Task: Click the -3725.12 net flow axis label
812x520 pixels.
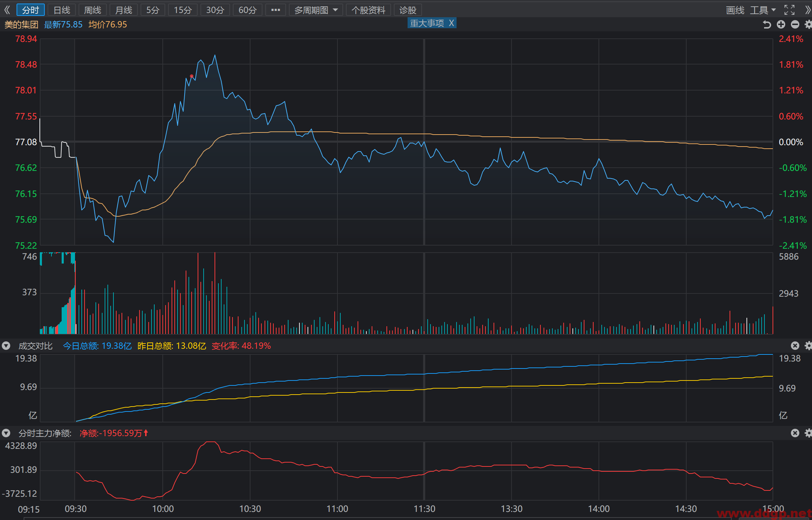Action: (19, 494)
